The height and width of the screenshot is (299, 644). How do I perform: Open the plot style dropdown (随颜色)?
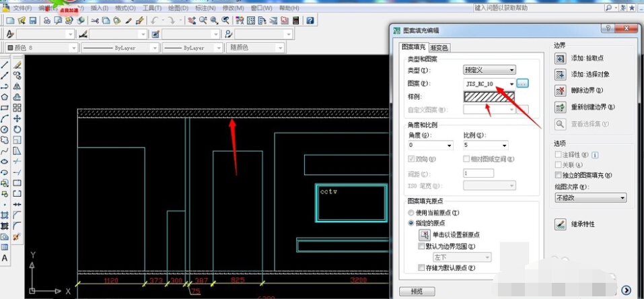pyautogui.click(x=255, y=48)
